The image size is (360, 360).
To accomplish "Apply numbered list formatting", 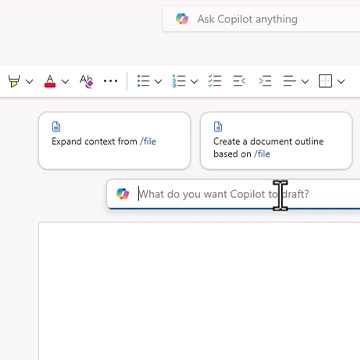I will (179, 81).
